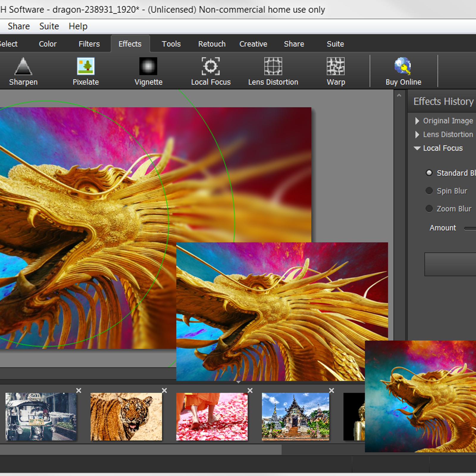Image resolution: width=476 pixels, height=476 pixels.
Task: Switch to the Tools tab
Action: [171, 44]
